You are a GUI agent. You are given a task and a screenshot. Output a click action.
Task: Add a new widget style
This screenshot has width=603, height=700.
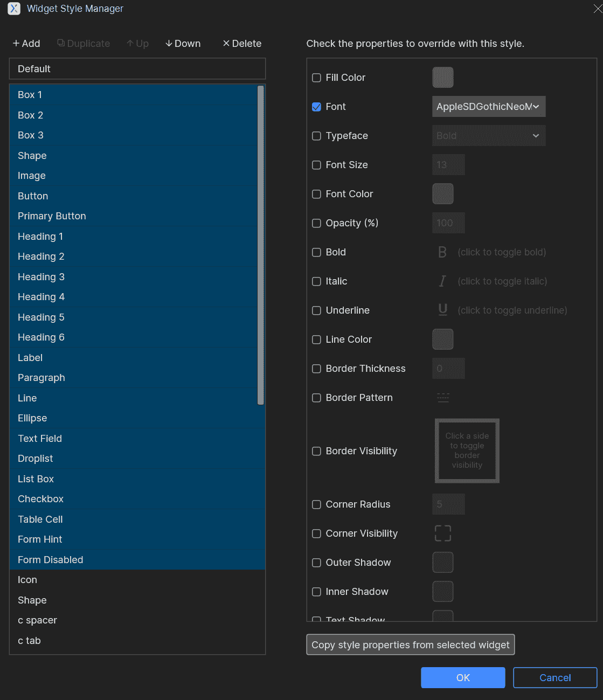click(26, 44)
